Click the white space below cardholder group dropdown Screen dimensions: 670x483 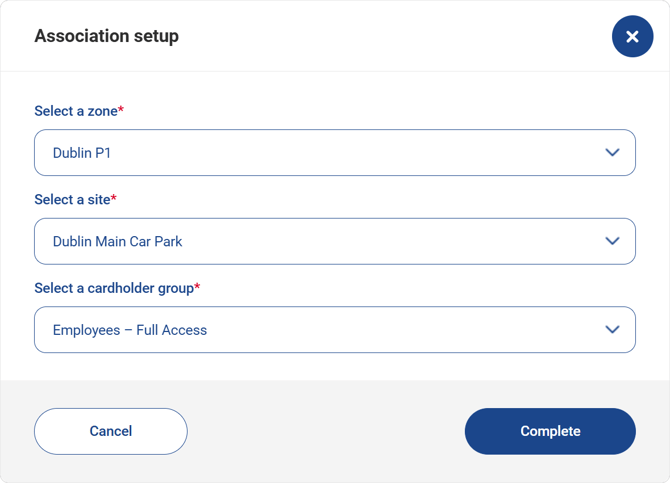coord(335,366)
